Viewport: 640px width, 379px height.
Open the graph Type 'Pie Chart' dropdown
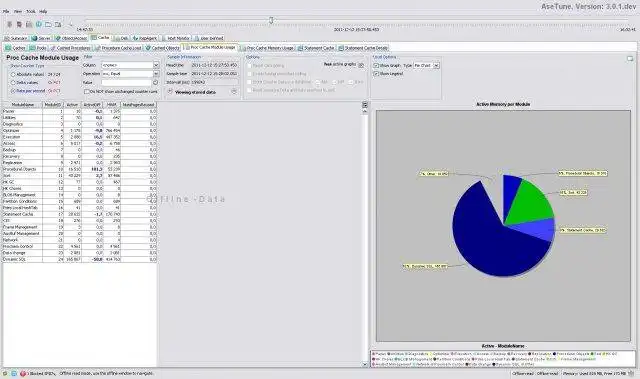(x=436, y=65)
